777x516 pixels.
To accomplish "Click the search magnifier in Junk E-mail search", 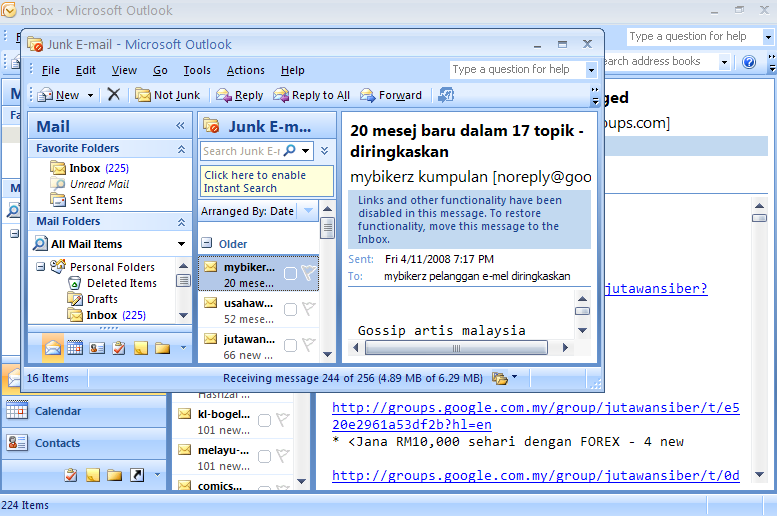I will tap(290, 150).
